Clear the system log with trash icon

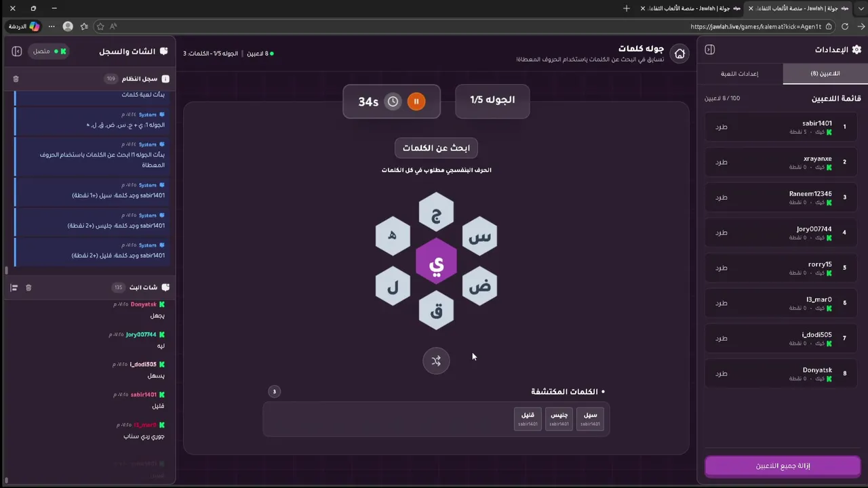[16, 79]
